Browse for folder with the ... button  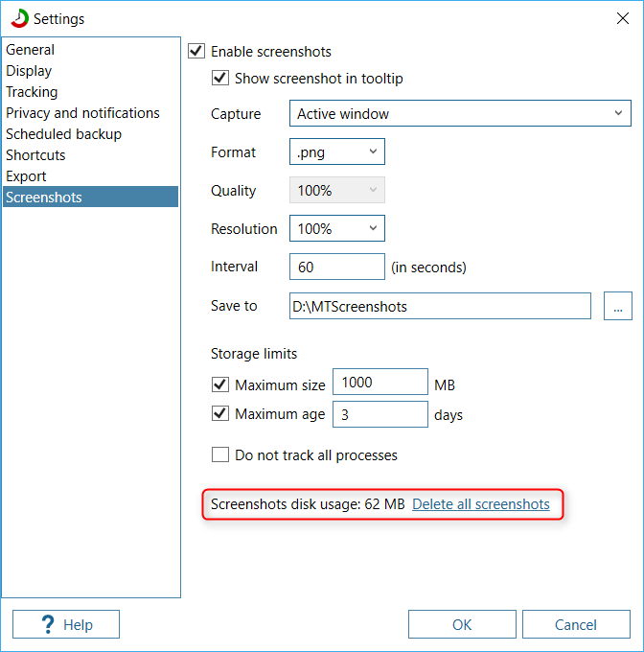click(618, 306)
